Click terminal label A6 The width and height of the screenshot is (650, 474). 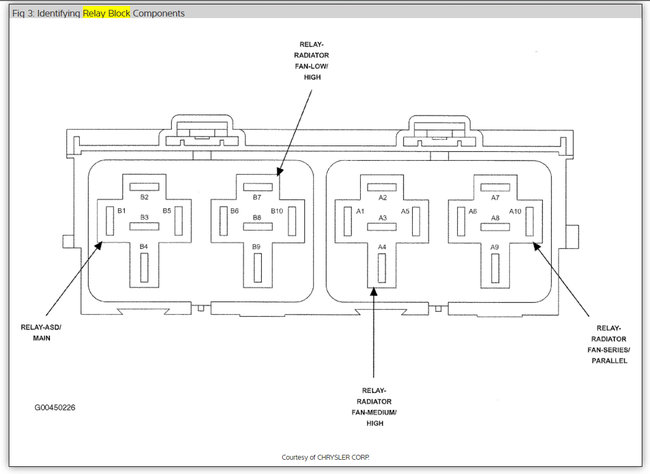(473, 211)
